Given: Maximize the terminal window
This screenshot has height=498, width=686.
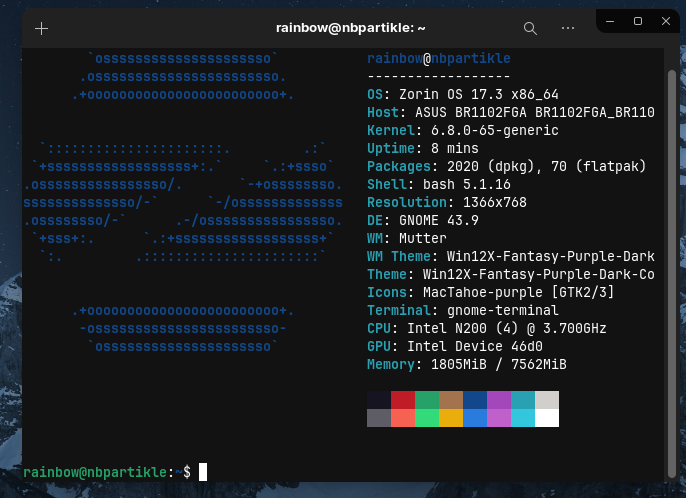Looking at the screenshot, I should (x=639, y=20).
